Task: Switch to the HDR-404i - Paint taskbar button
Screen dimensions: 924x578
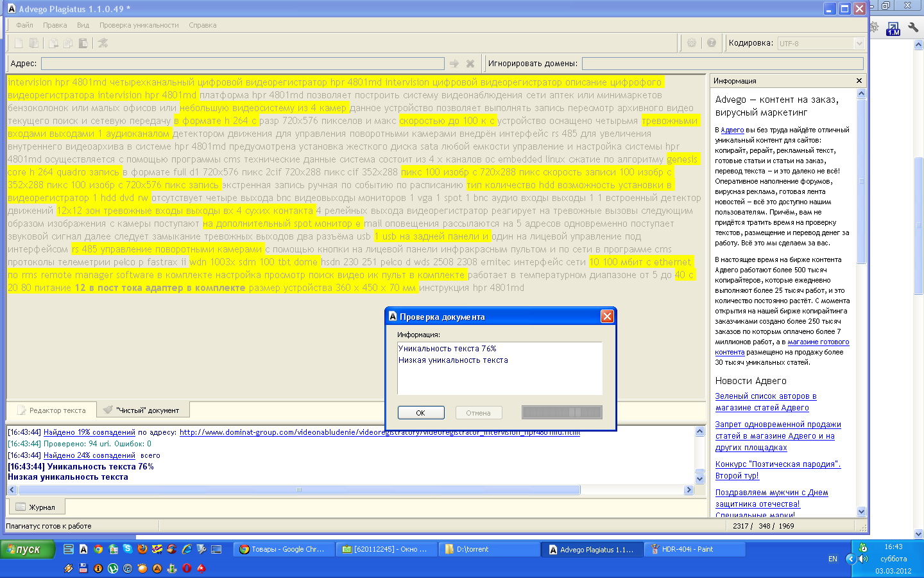Action: coord(696,549)
